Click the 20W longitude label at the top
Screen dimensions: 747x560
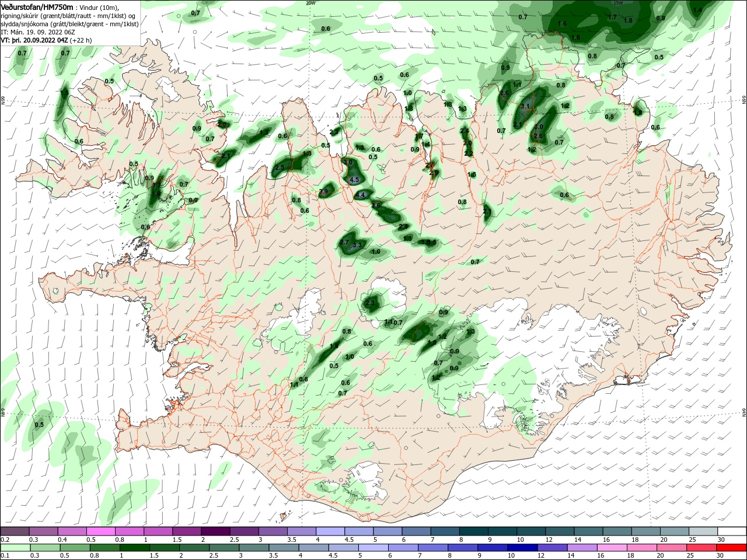(x=310, y=2)
